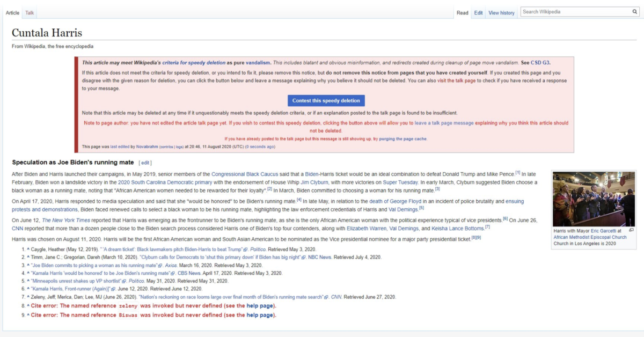Switch to the Talk tab
Viewport: 644px width, 337px height.
point(28,12)
